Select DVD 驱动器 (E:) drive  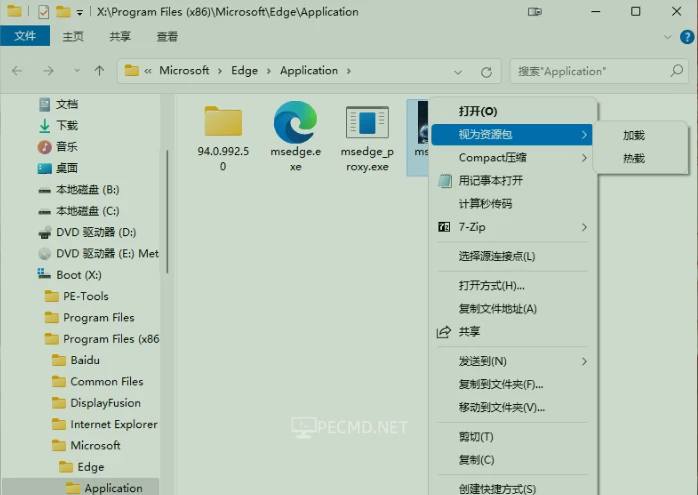click(x=107, y=254)
